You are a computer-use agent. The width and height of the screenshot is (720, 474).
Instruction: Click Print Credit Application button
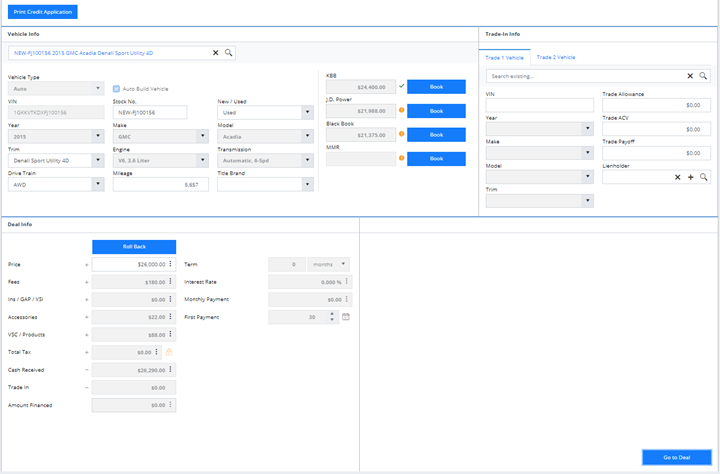[x=43, y=12]
